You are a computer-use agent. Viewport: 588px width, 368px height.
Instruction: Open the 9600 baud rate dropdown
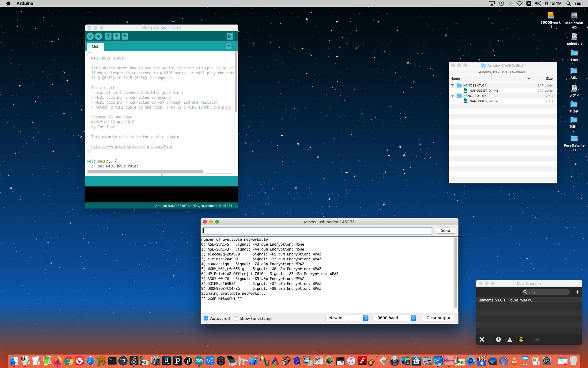394,318
